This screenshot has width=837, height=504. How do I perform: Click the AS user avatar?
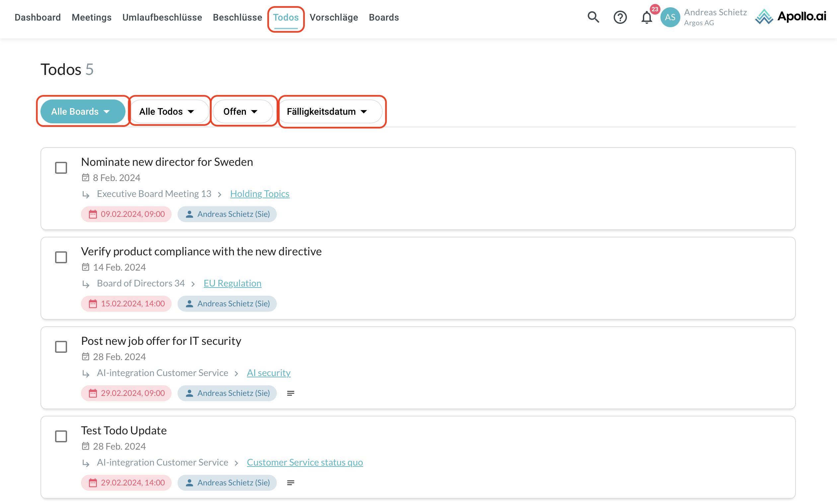(670, 17)
